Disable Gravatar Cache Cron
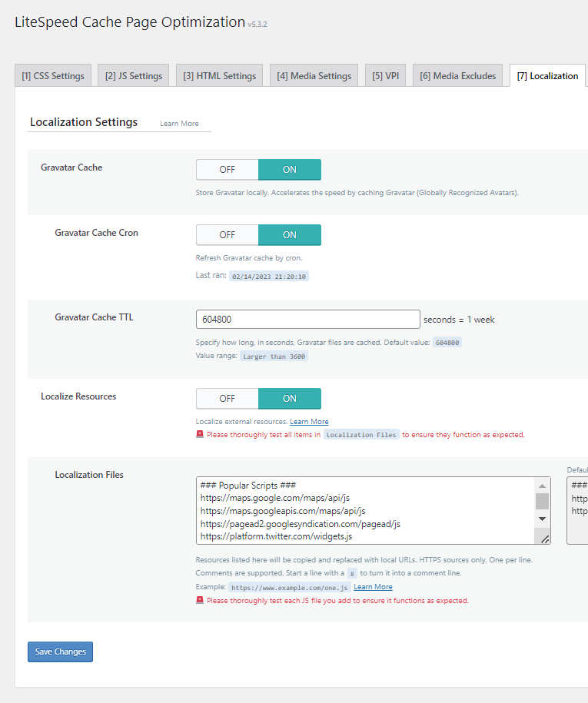Image resolution: width=588 pixels, height=703 pixels. click(228, 235)
